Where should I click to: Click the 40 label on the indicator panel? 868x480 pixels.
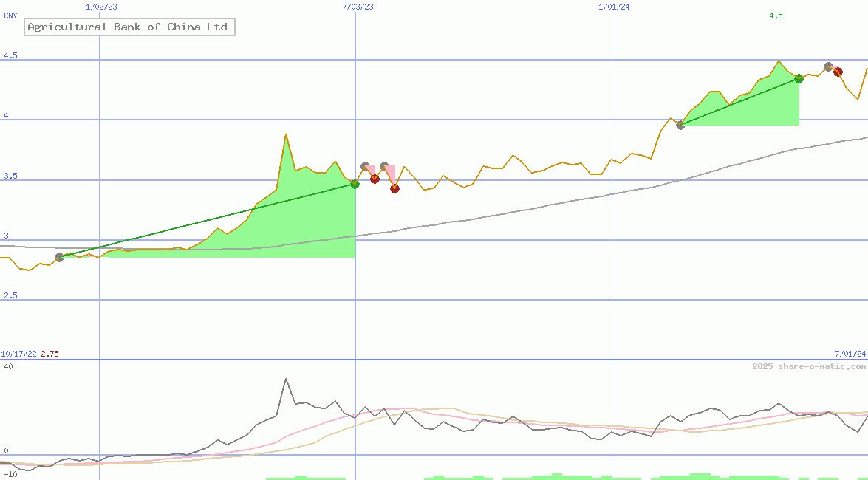pyautogui.click(x=8, y=366)
